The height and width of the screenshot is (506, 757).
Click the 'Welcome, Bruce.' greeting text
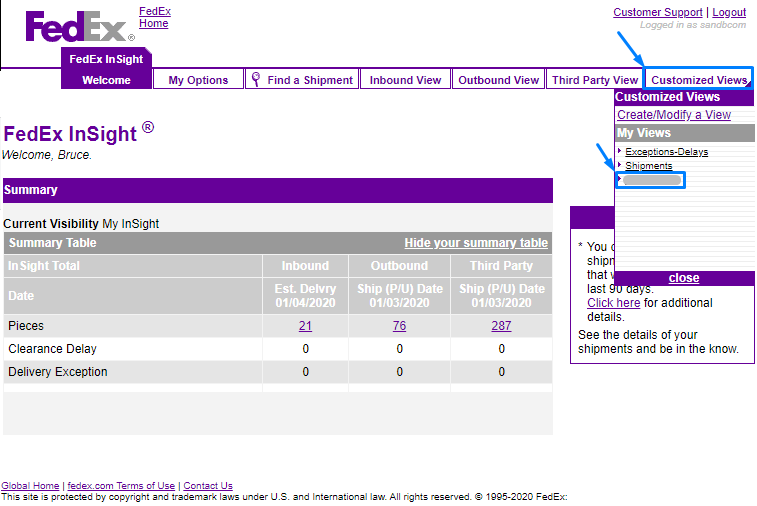(47, 155)
